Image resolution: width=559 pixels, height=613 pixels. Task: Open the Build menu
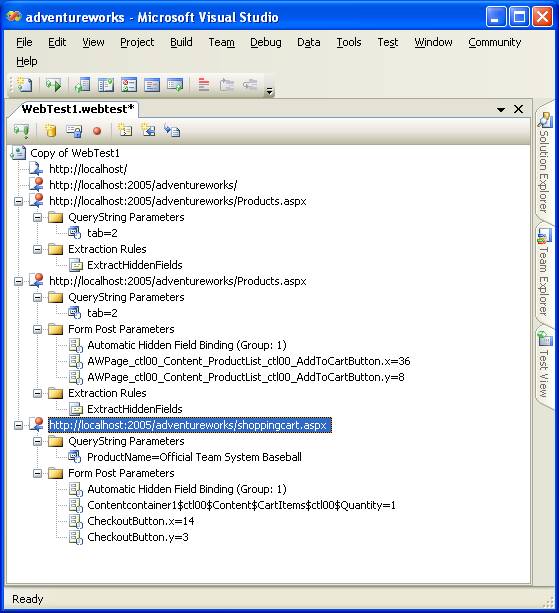pos(181,42)
